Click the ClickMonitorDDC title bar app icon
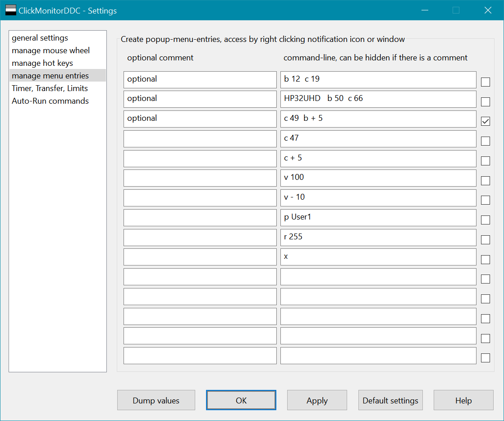The image size is (504, 421). click(x=11, y=10)
